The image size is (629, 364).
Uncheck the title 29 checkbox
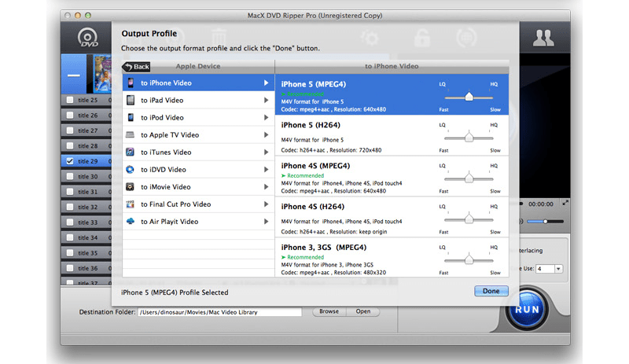click(70, 161)
